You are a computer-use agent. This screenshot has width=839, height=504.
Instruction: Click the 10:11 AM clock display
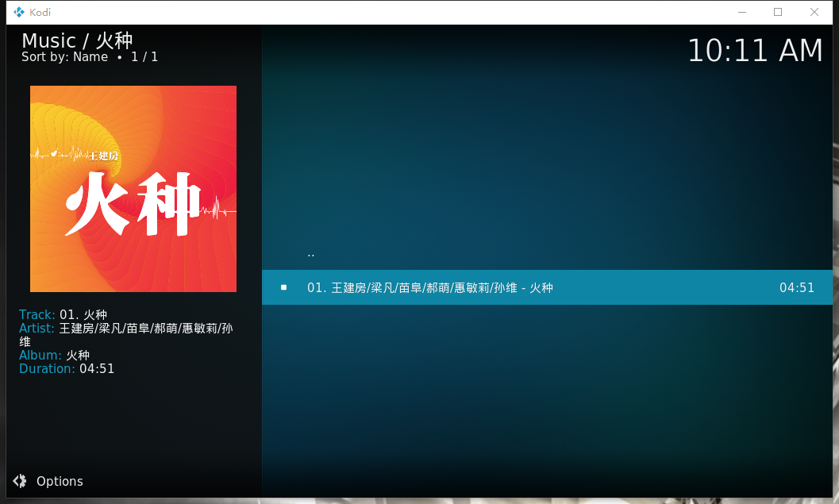coord(754,51)
